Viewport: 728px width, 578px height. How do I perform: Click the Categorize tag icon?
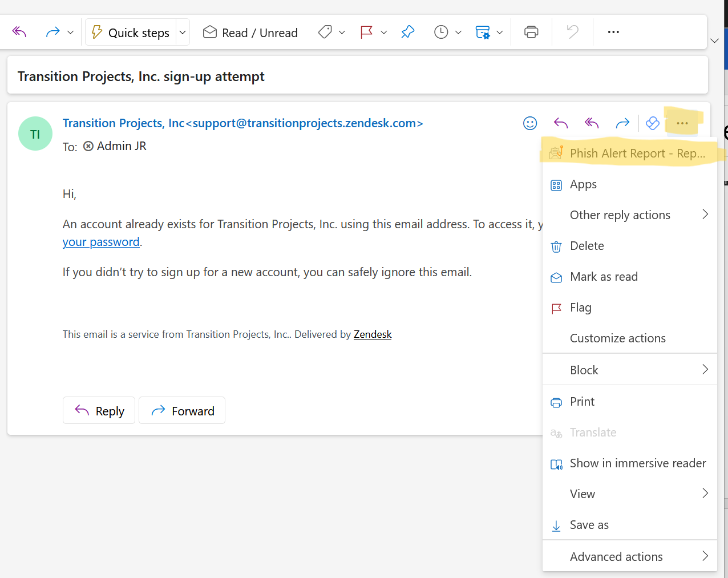tap(325, 32)
